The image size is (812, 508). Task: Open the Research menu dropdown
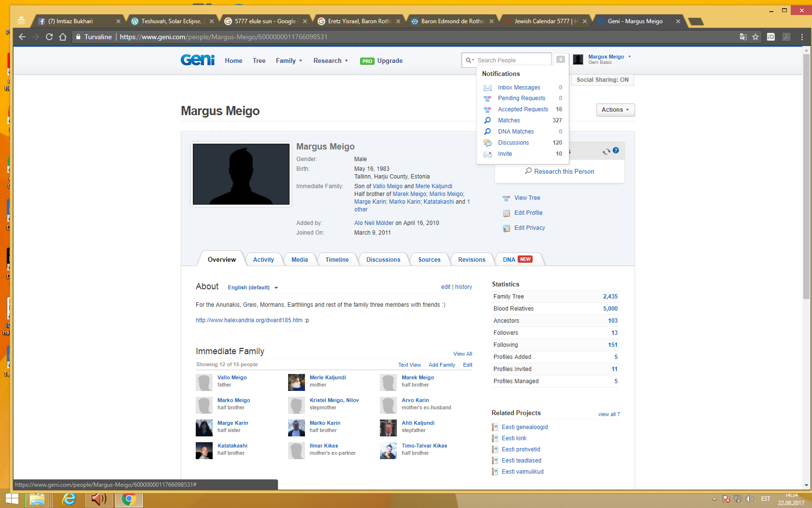tap(330, 60)
